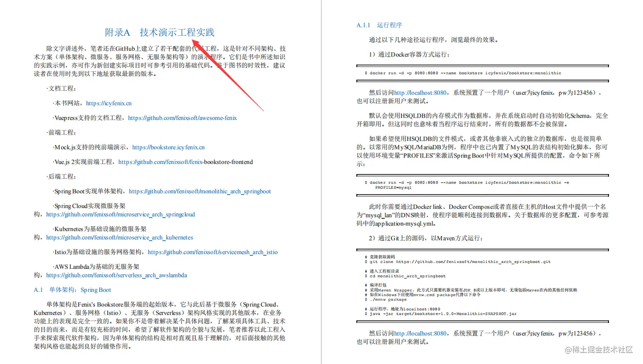Visit the Mock.js demo link bookstore.icyfenix.cn

click(169, 147)
